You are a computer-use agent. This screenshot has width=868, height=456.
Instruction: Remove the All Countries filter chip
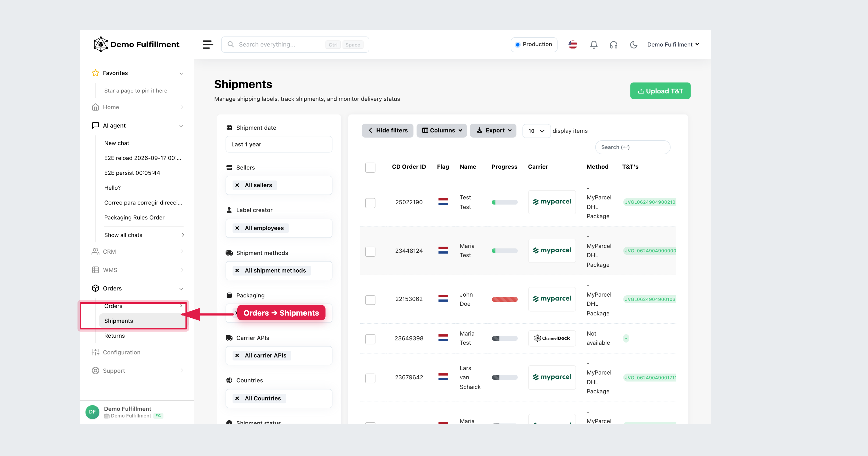click(x=237, y=398)
